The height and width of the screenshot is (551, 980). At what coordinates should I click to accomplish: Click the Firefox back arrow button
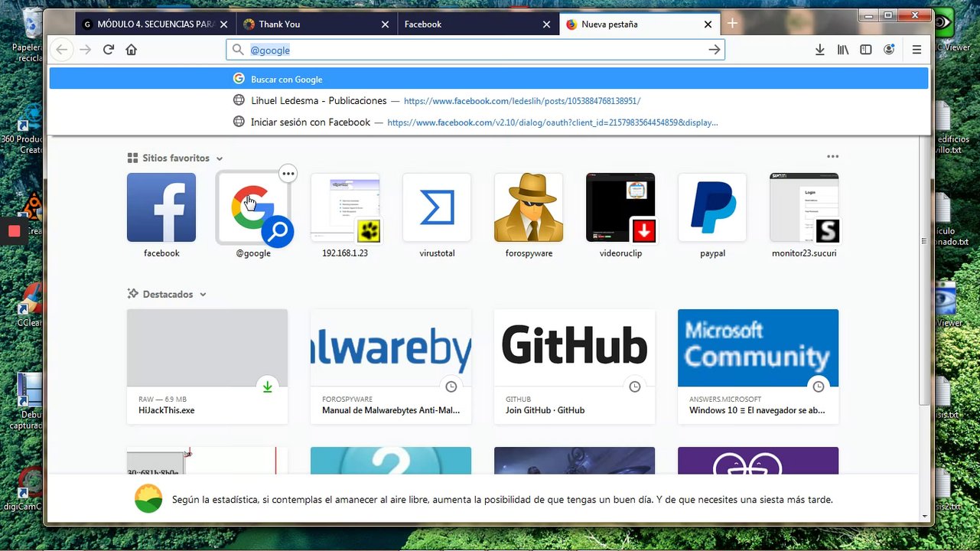click(62, 50)
